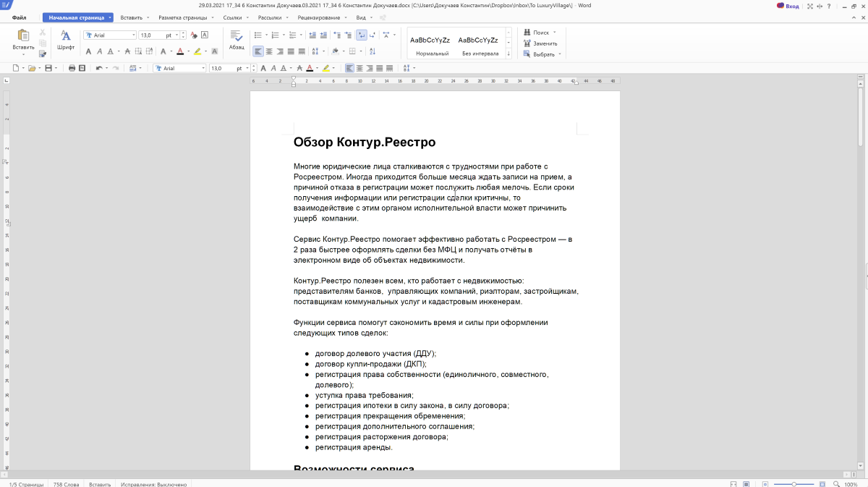Image resolution: width=868 pixels, height=487 pixels.
Task: Expand the Поиск search options arrow
Action: click(x=555, y=33)
